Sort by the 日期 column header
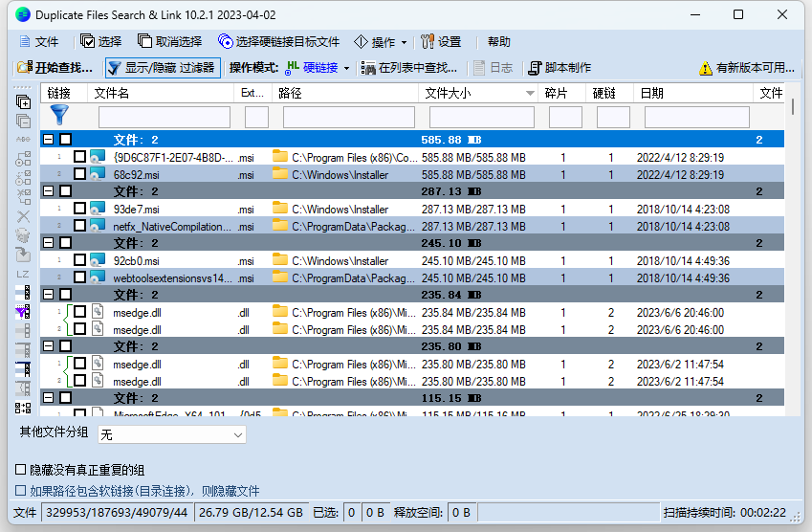 point(692,93)
